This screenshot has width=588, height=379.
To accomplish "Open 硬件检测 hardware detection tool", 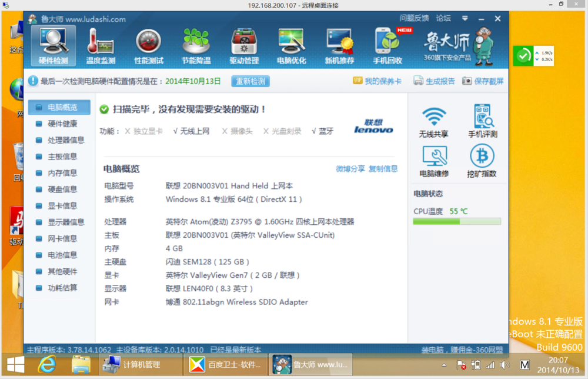I will tap(54, 46).
